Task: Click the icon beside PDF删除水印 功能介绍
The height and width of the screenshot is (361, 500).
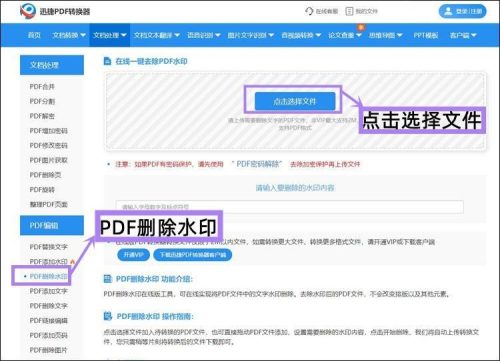Action: (x=108, y=279)
